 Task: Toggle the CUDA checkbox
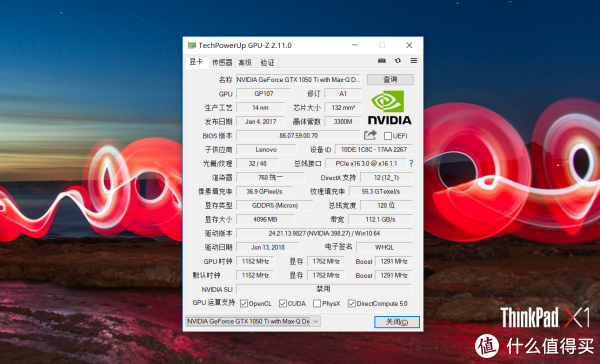pos(282,304)
